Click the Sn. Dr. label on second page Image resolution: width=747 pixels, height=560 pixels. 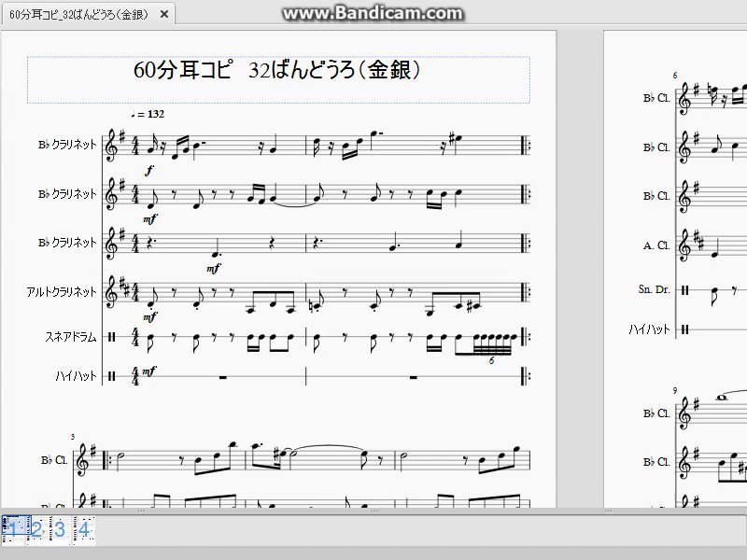pos(655,289)
